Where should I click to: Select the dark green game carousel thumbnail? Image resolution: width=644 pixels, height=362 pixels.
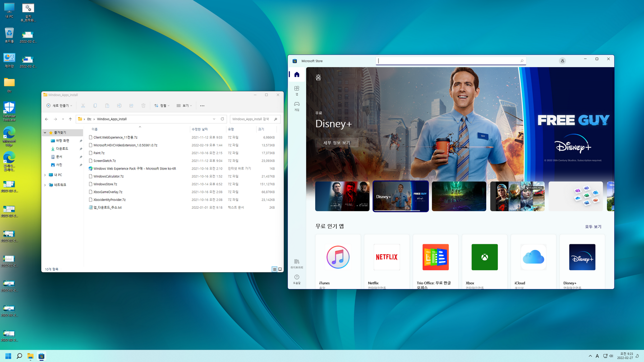click(x=459, y=196)
